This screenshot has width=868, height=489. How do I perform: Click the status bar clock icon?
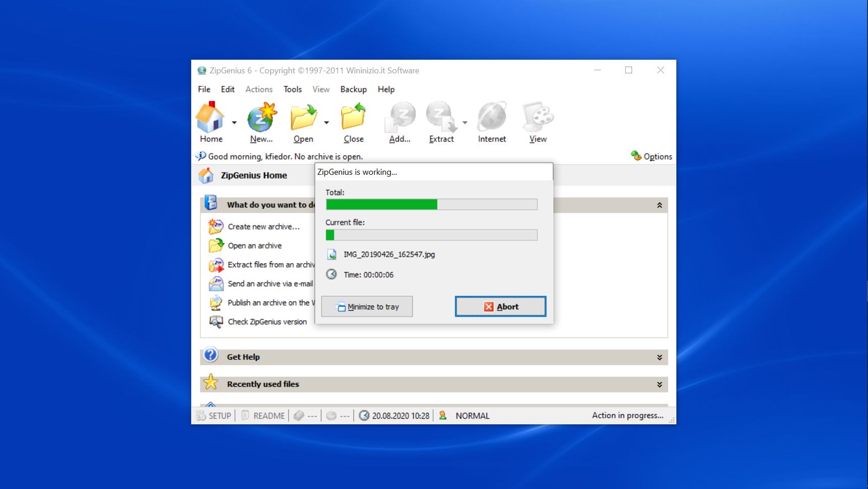click(364, 415)
